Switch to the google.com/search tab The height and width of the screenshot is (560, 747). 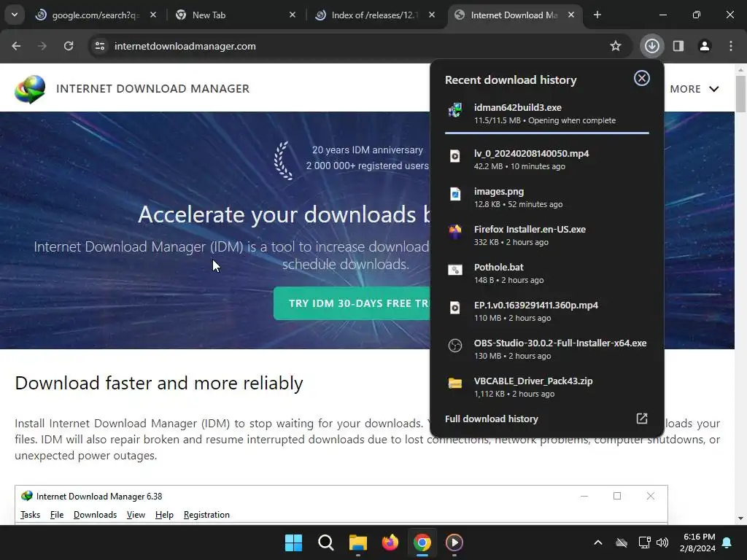(96, 15)
